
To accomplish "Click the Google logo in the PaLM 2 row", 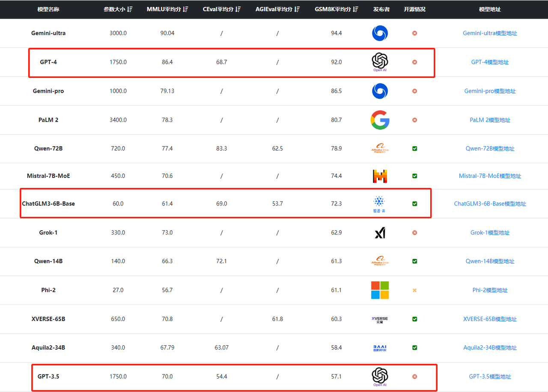I will (380, 120).
